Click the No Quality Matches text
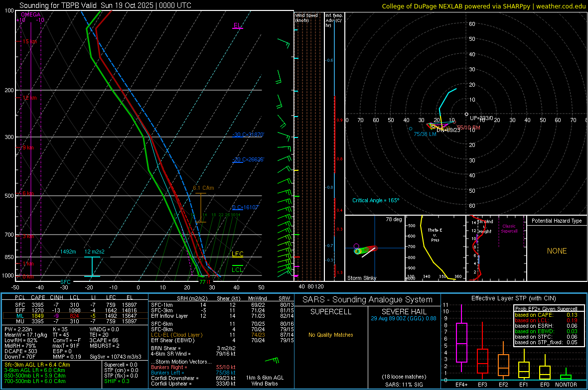This screenshot has height=390, width=588. 331,335
